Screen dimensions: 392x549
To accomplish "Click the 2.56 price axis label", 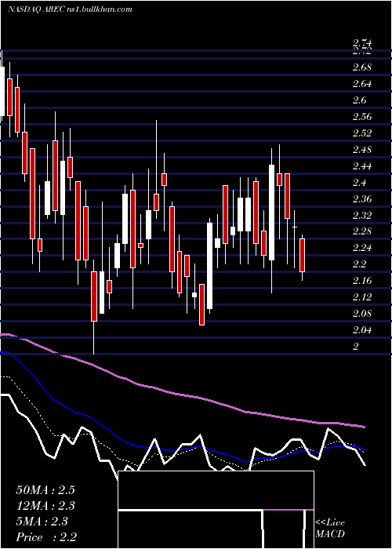I will click(362, 117).
